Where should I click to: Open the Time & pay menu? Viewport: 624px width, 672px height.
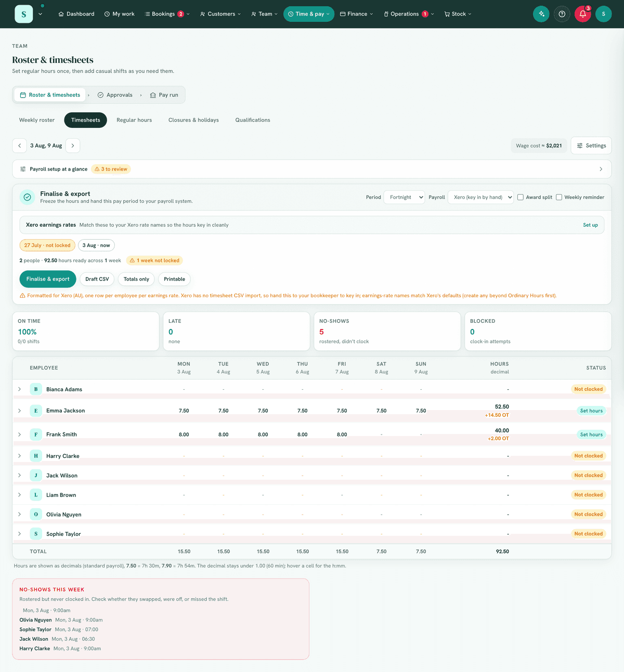[x=309, y=14]
